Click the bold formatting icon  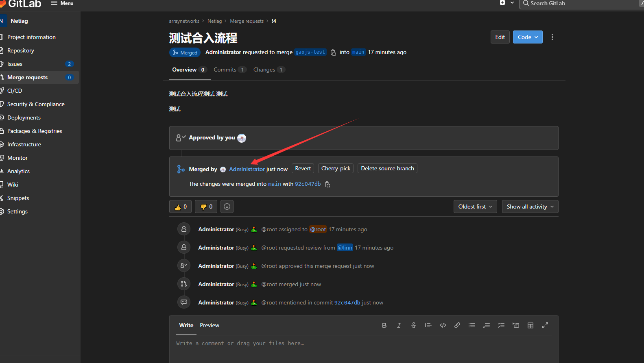[384, 325]
